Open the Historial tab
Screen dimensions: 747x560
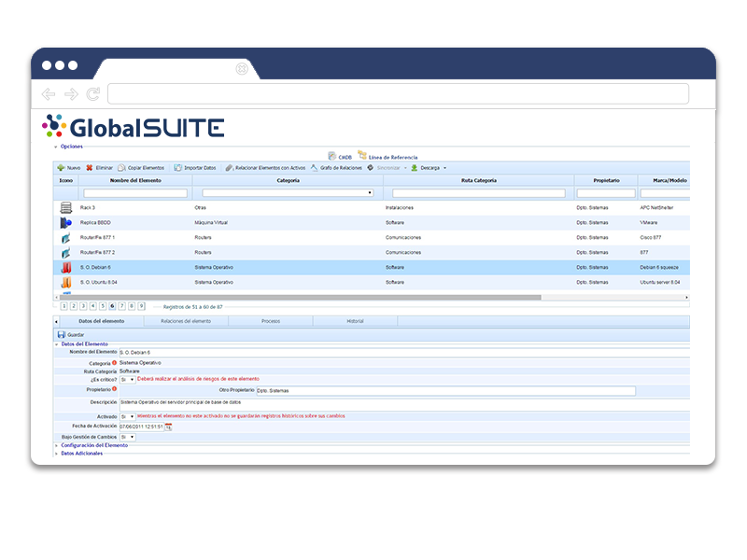[x=356, y=320]
